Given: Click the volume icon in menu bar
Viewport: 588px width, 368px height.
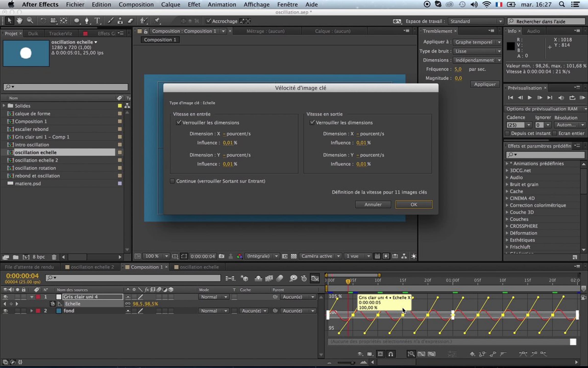Looking at the screenshot, I should [474, 4].
